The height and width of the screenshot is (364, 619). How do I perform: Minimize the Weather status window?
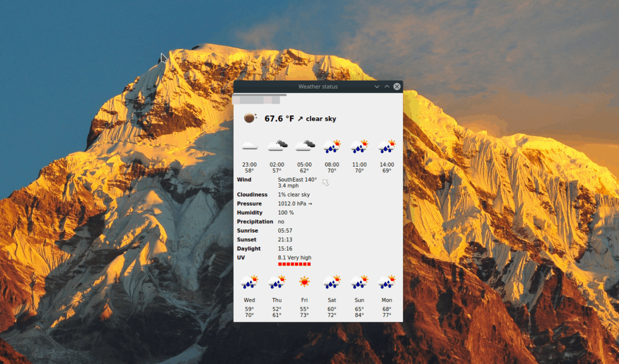[377, 87]
